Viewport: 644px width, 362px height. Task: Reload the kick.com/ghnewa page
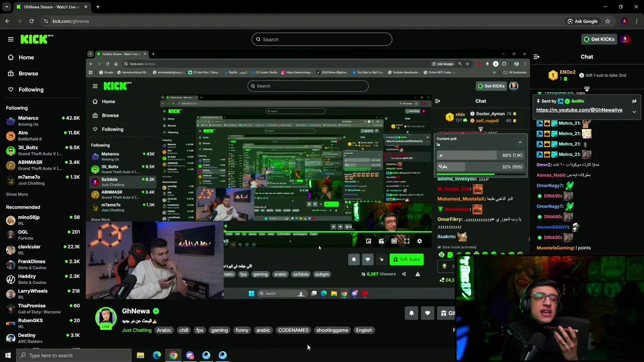coord(31,21)
